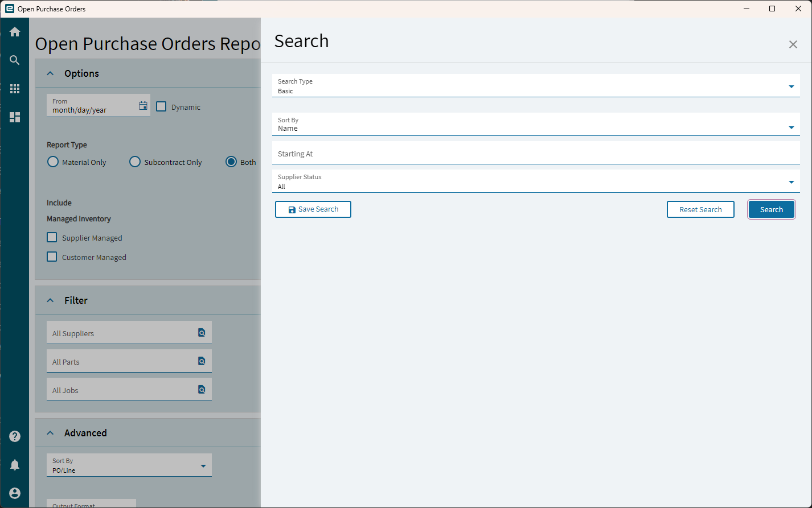Select the Subcontract Only radio button
812x508 pixels.
[x=135, y=162]
